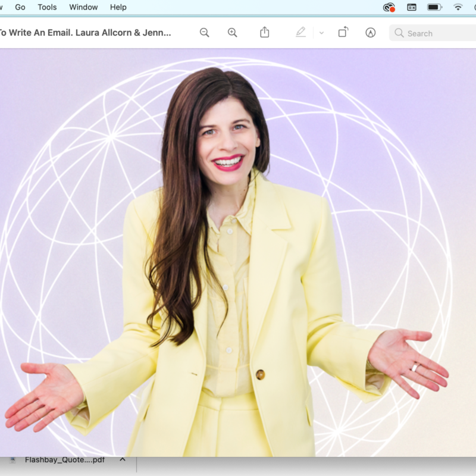Open the Share button in toolbar

pos(264,32)
